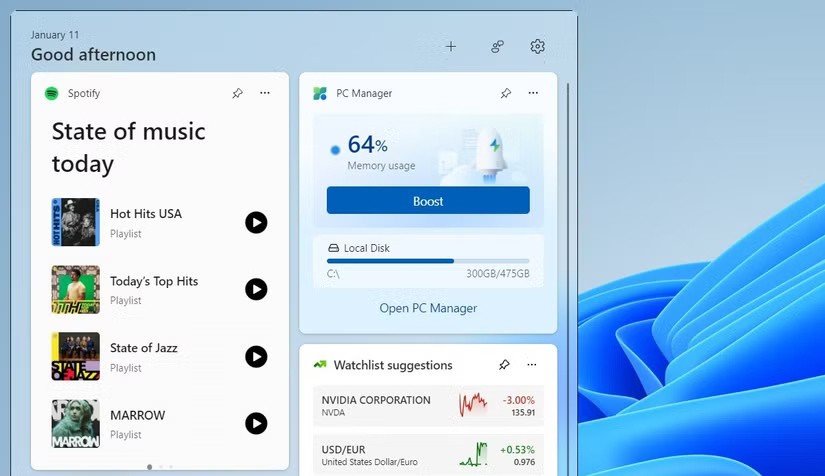The image size is (825, 476).
Task: Open the widgets settings gear
Action: point(538,46)
